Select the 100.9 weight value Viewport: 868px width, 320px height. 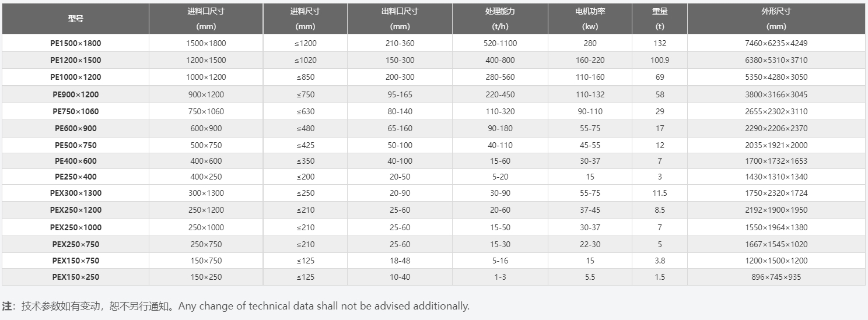(x=660, y=60)
